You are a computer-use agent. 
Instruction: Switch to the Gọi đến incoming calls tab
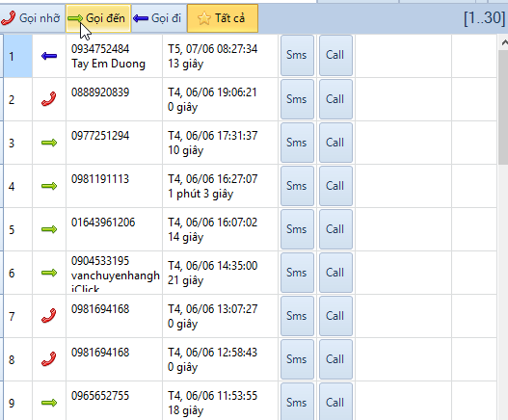(98, 18)
